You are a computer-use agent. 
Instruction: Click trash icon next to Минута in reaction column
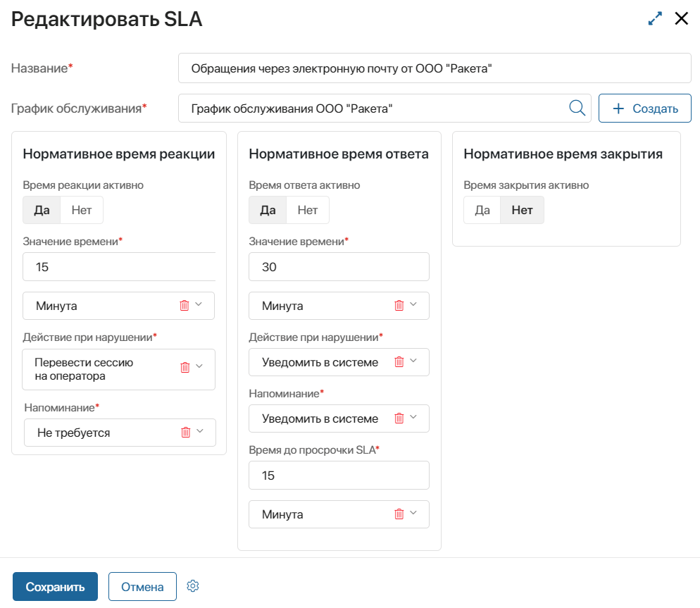[185, 305]
